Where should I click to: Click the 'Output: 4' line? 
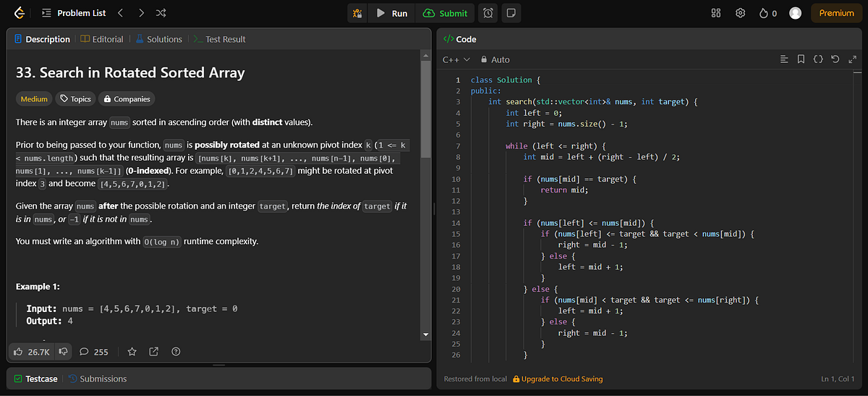tap(49, 321)
